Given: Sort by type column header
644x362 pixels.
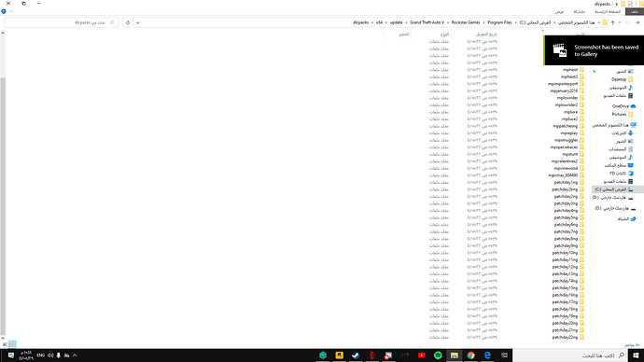Looking at the screenshot, I should tap(444, 35).
